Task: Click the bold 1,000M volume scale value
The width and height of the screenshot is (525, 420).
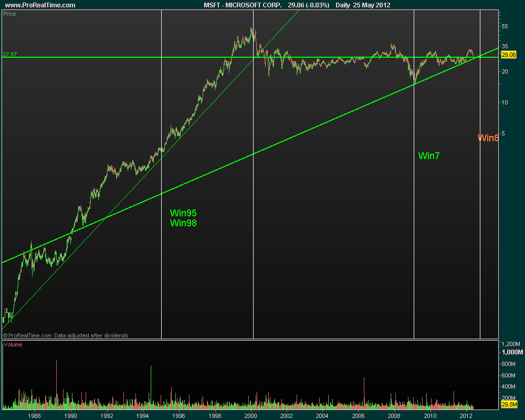Action: coord(512,352)
